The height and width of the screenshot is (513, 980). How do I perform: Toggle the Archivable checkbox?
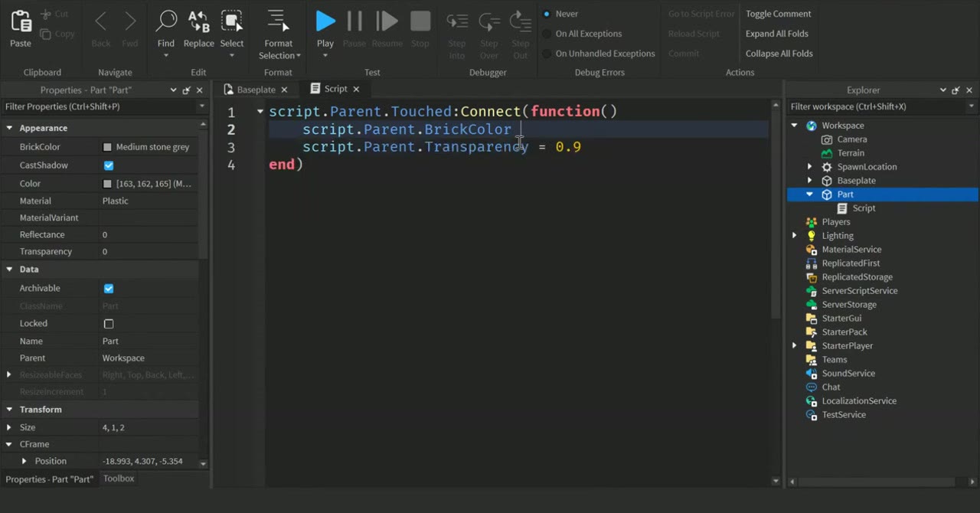coord(109,289)
